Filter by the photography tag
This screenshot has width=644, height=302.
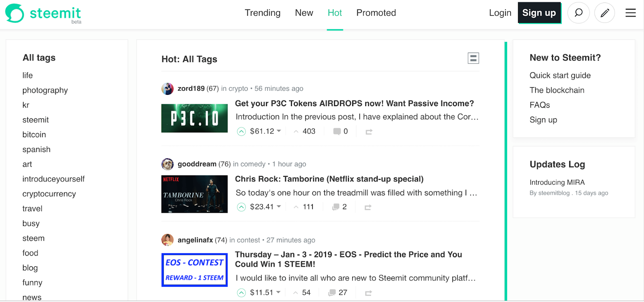pos(45,90)
